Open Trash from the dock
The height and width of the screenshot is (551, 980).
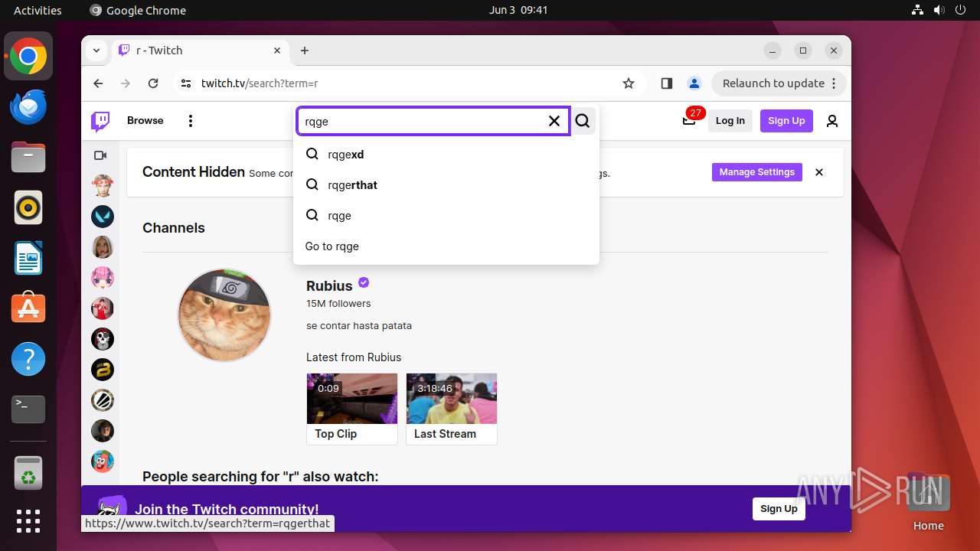(28, 472)
